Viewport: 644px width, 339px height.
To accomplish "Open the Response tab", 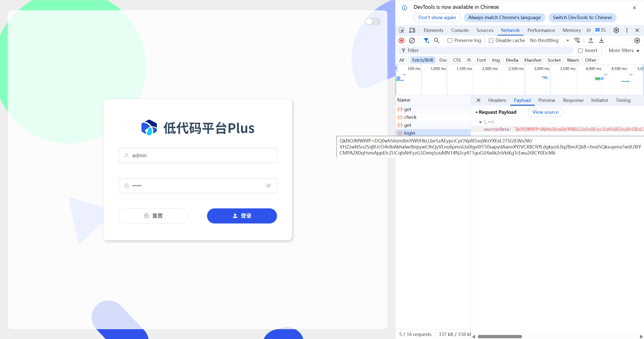I will pyautogui.click(x=573, y=100).
